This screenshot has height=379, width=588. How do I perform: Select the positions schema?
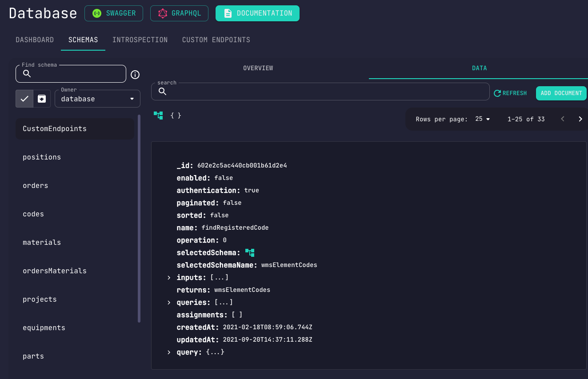click(x=75, y=157)
